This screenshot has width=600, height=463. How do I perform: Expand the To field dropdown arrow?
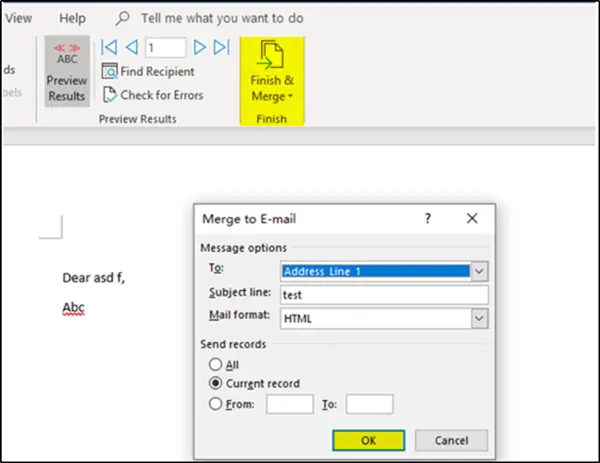(479, 272)
